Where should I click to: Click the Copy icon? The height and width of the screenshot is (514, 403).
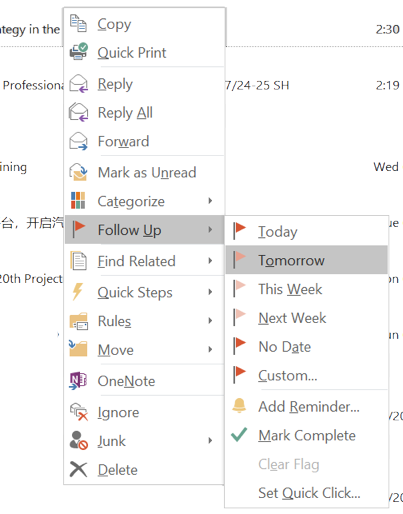point(78,23)
